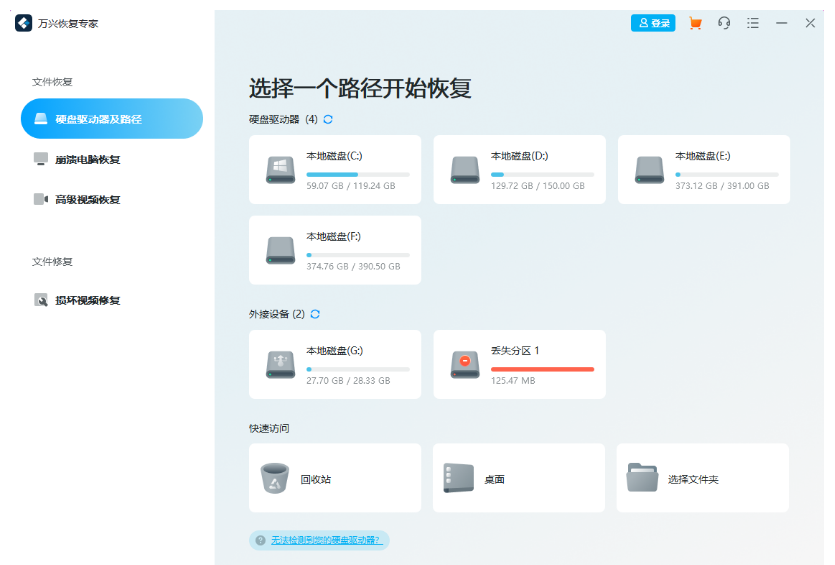Refresh the 外接设备 list
835x565 pixels.
(x=315, y=314)
